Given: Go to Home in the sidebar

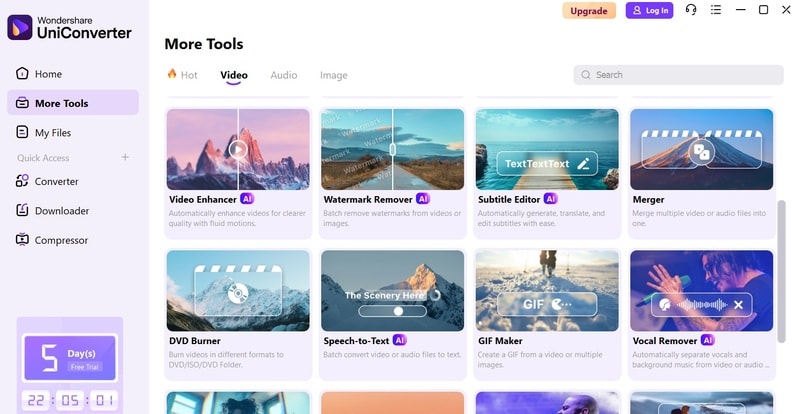Looking at the screenshot, I should pyautogui.click(x=73, y=74).
